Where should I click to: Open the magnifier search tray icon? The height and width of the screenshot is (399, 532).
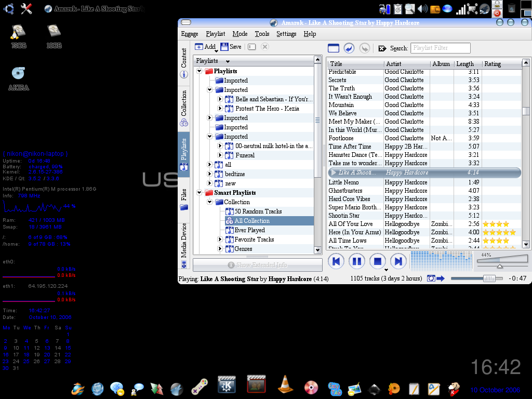[410, 8]
